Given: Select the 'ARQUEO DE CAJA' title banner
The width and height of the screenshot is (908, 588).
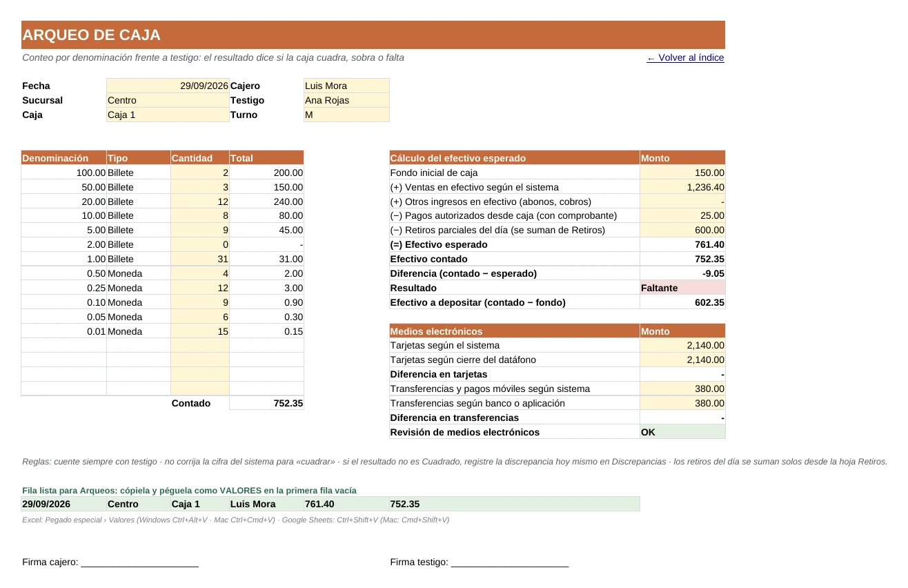Looking at the screenshot, I should pos(373,35).
